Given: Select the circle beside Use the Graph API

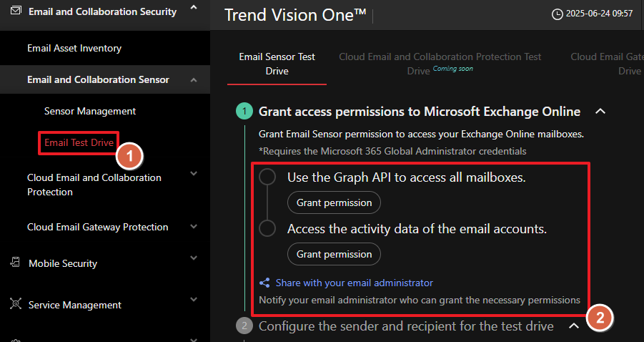Looking at the screenshot, I should click(x=267, y=177).
